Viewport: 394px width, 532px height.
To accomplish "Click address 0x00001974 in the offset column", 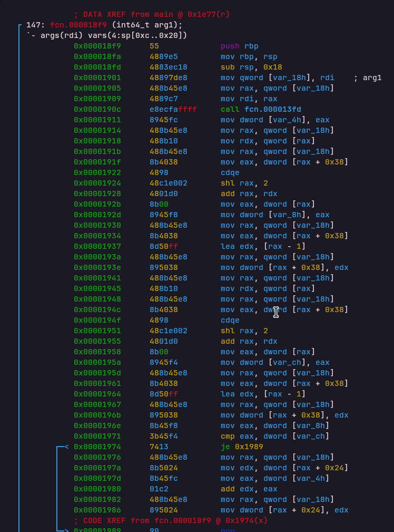I will coord(97,447).
